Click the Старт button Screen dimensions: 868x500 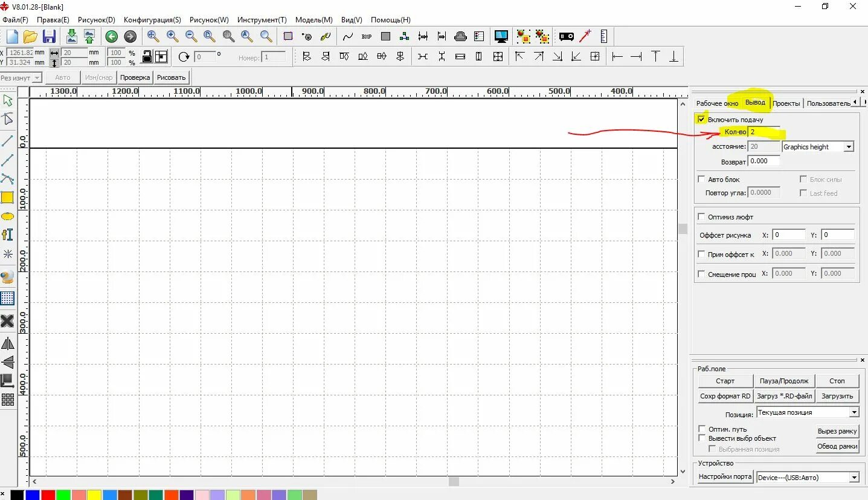[725, 381]
